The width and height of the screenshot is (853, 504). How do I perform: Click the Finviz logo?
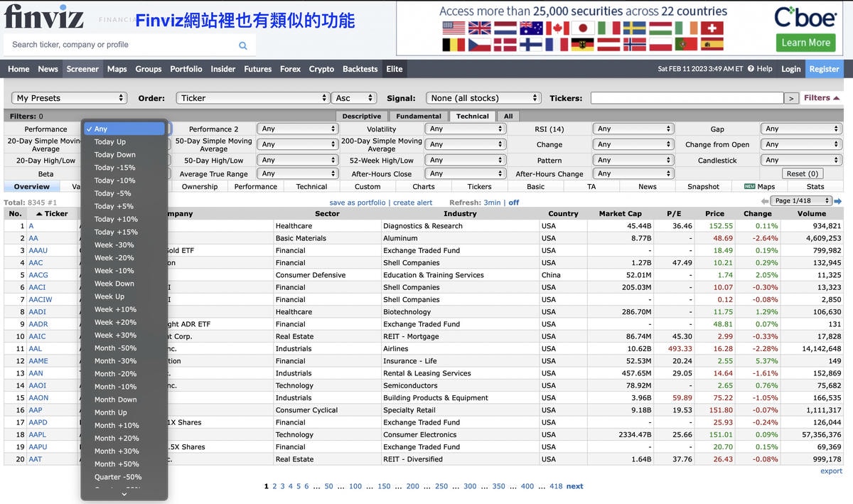click(44, 17)
